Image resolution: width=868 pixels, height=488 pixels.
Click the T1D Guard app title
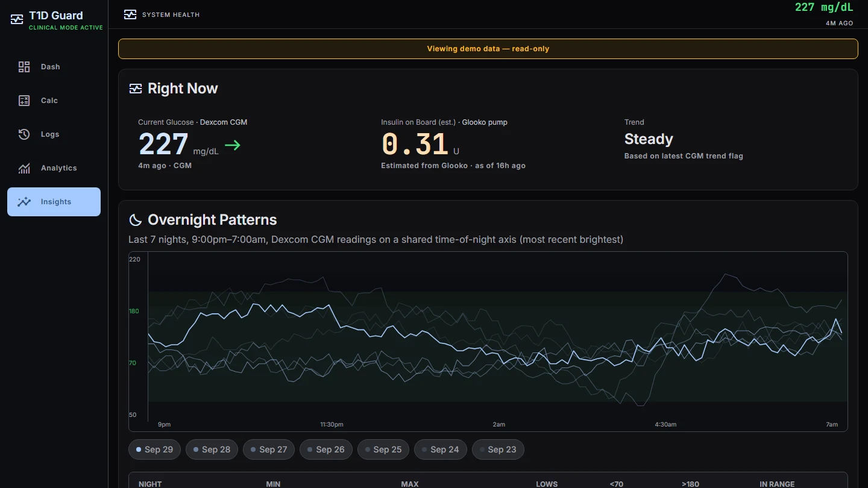(x=56, y=16)
